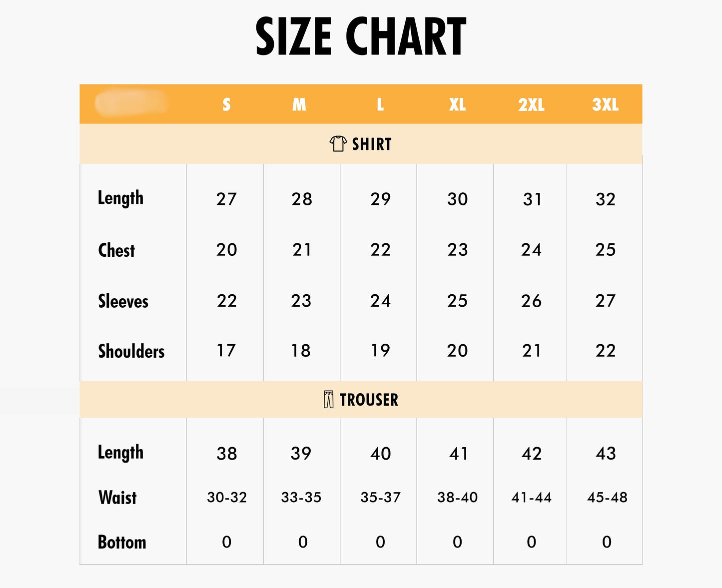This screenshot has width=722, height=588.
Task: Select the Sleeves row label
Action: pyautogui.click(x=123, y=301)
